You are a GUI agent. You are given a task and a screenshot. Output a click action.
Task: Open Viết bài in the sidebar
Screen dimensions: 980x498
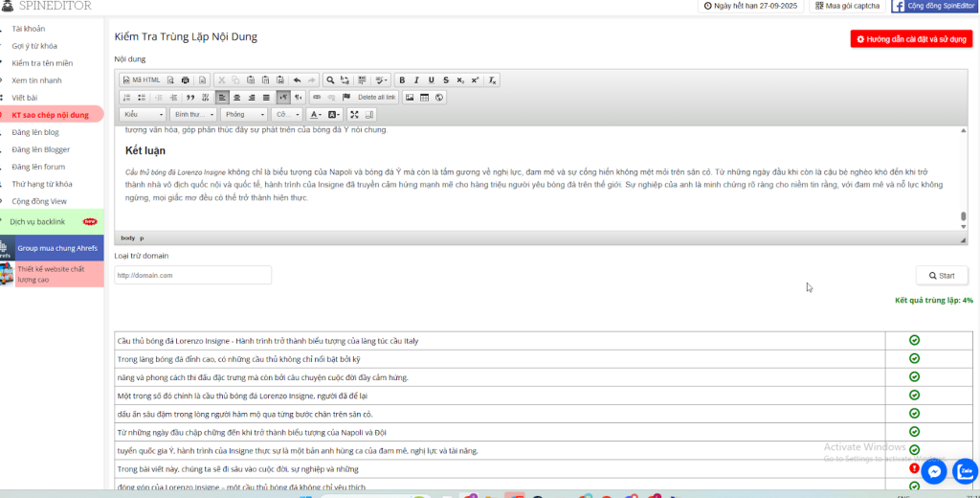[25, 98]
